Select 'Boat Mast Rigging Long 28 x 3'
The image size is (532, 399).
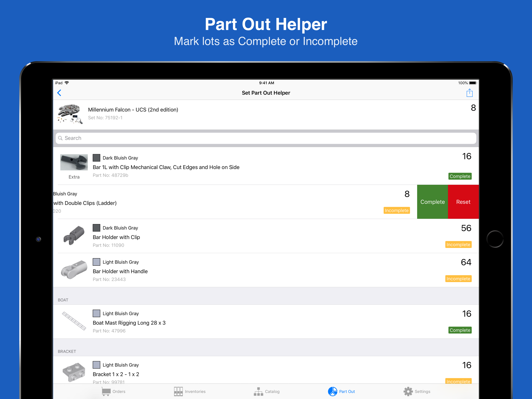[129, 323]
